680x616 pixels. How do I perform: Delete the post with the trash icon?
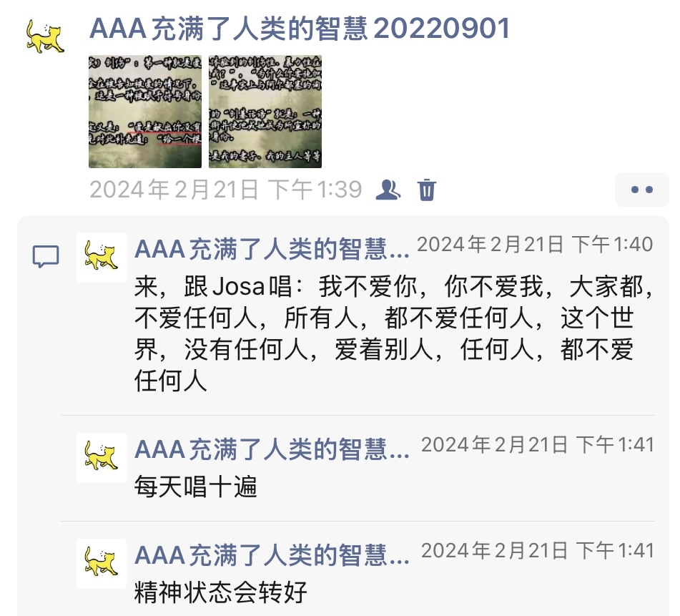[427, 190]
